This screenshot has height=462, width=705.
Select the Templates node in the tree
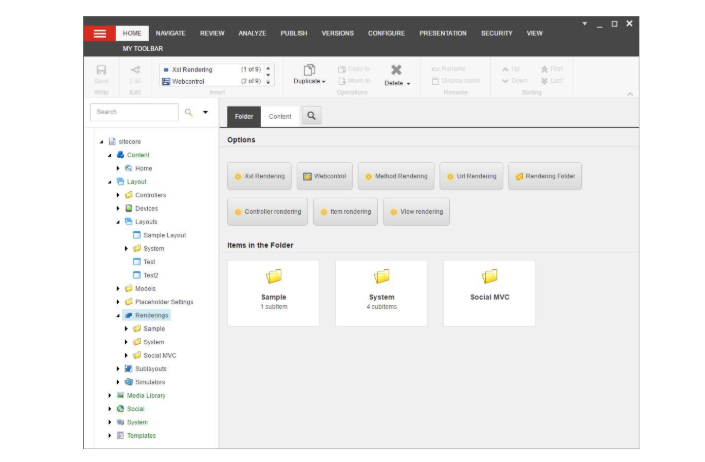point(141,435)
